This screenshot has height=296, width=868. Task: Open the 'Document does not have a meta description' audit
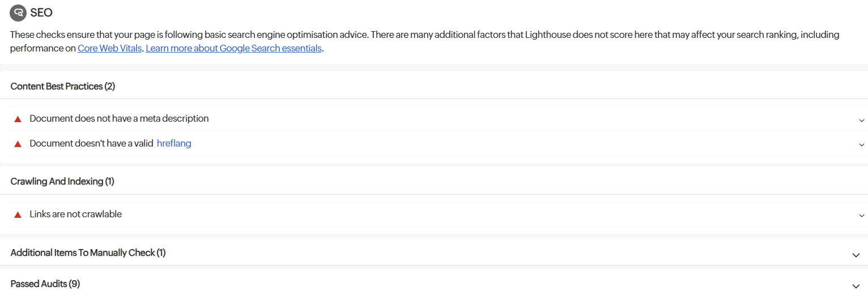(119, 119)
